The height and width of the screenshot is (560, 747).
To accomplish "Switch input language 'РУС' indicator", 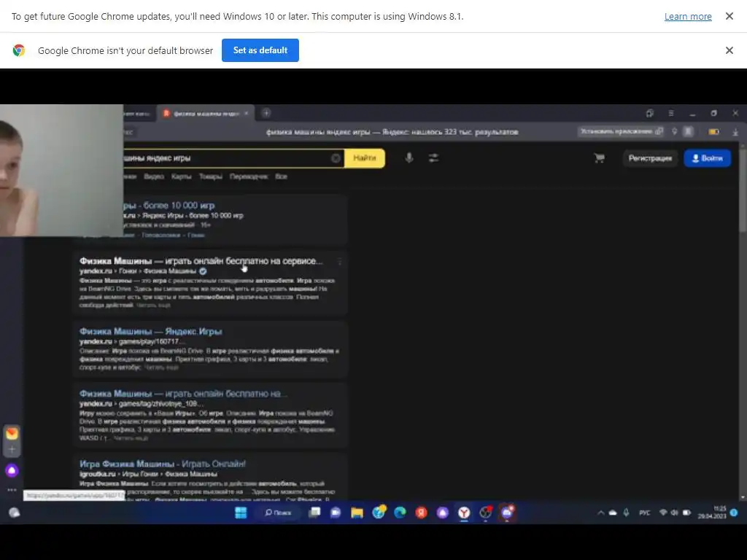I will pos(645,513).
